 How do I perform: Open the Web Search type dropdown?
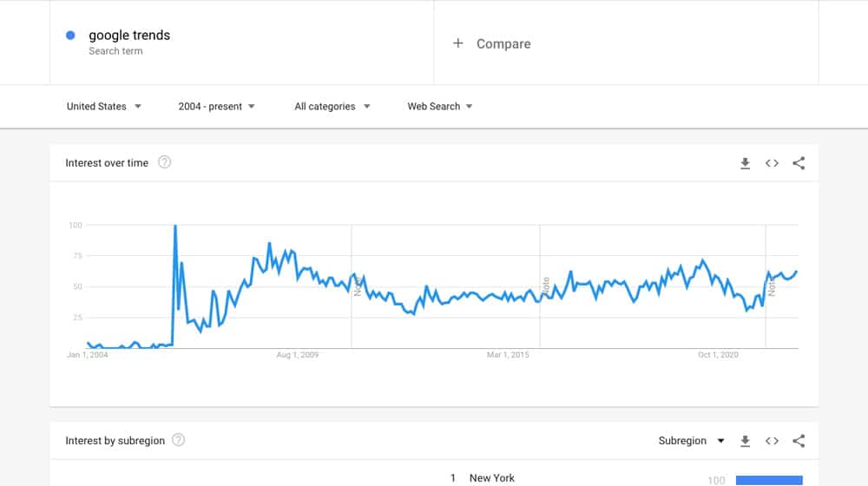tap(440, 106)
